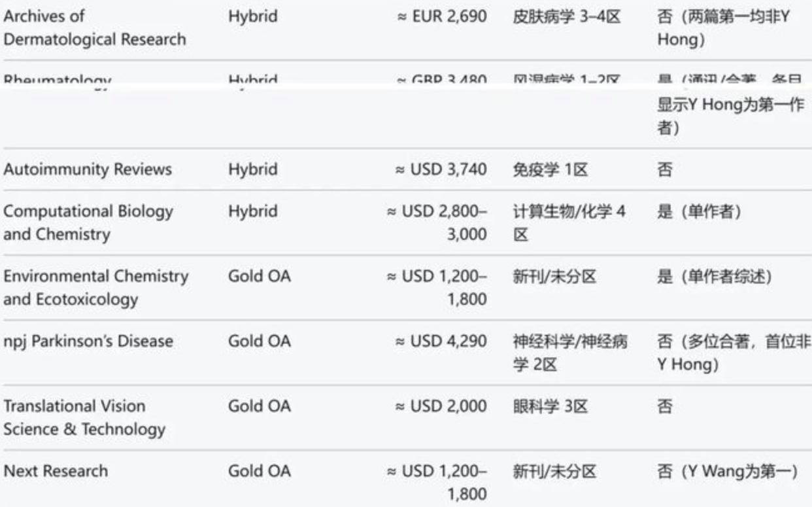
Task: Click the 皮肤病学 3–4区 ranking cell
Action: pyautogui.click(x=566, y=16)
